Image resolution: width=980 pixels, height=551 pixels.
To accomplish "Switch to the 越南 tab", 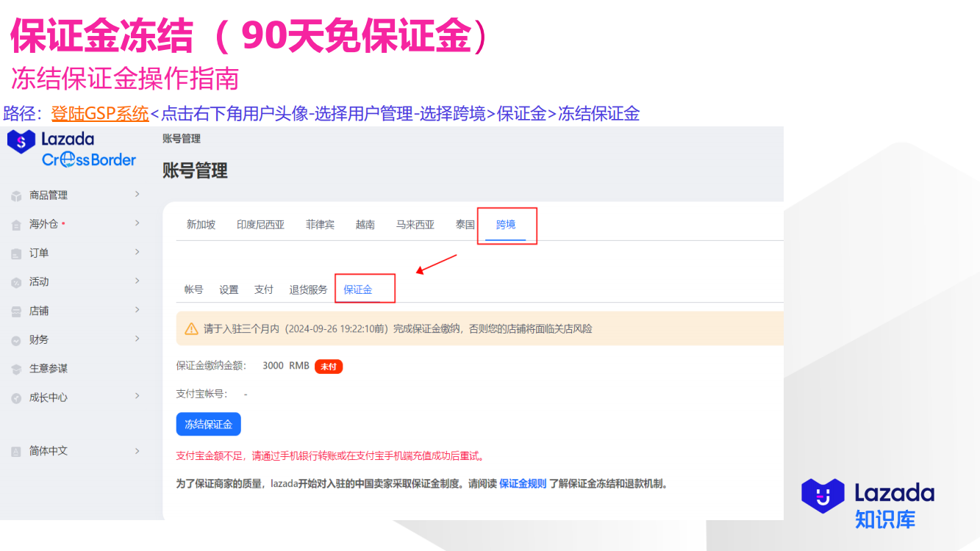I will coord(365,225).
